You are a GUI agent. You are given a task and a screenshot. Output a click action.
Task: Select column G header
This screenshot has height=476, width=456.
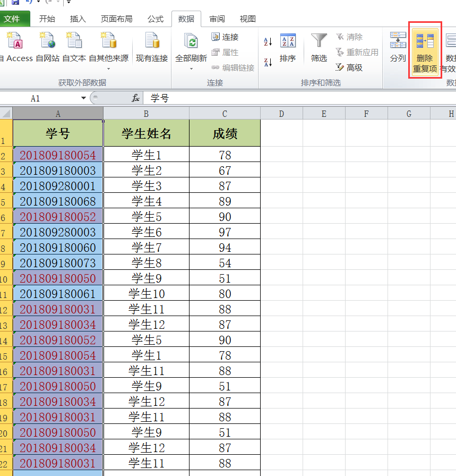(409, 114)
